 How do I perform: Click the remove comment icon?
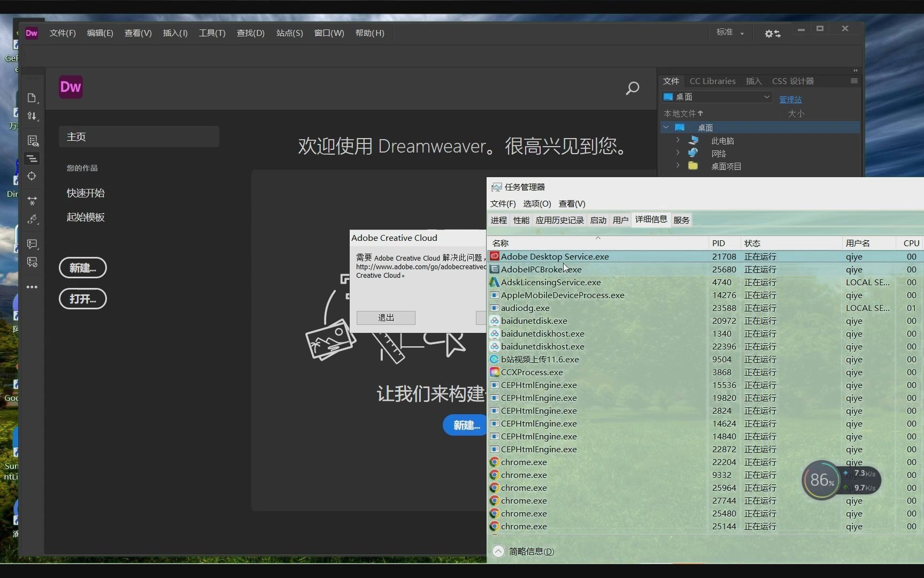(x=33, y=262)
